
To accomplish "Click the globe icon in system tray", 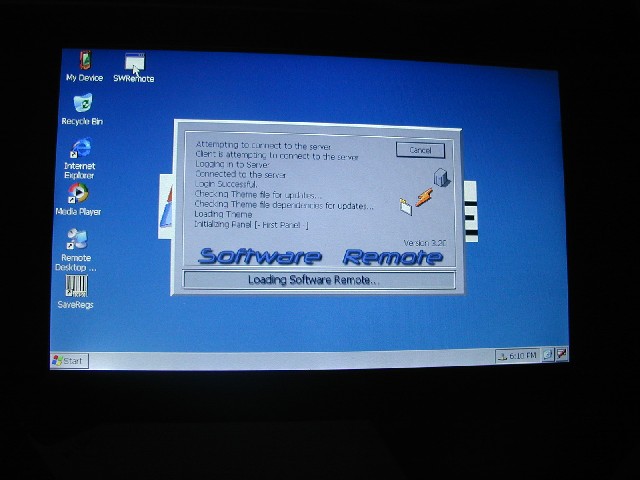I will [548, 355].
